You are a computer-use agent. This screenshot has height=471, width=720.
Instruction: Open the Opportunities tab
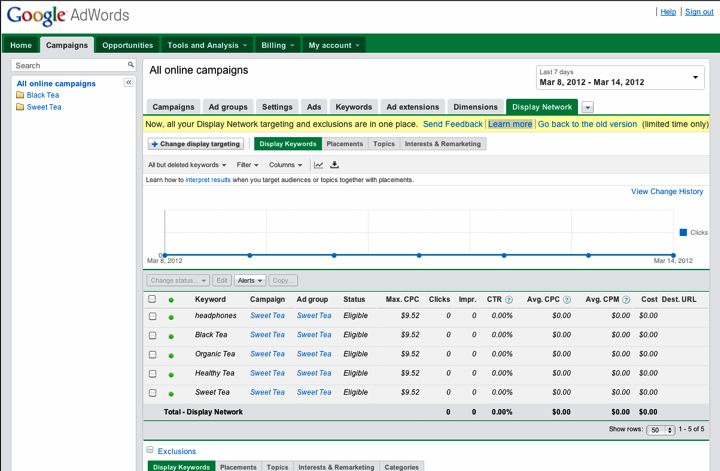(x=128, y=45)
